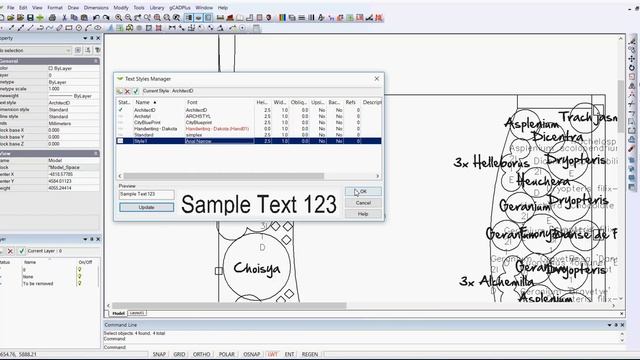The image size is (640, 360).
Task: Click the Update preview button
Action: (147, 207)
